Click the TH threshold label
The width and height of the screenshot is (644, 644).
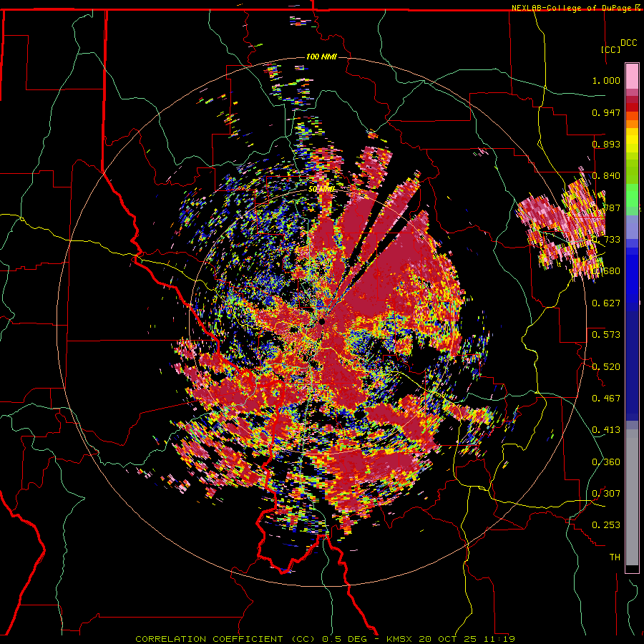coord(615,557)
